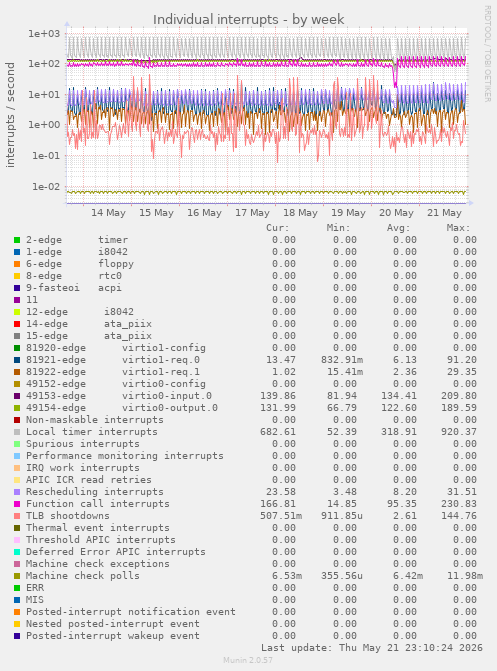The image size is (497, 671).
Task: Click the olive Machine check polls swatch
Action: [17, 576]
